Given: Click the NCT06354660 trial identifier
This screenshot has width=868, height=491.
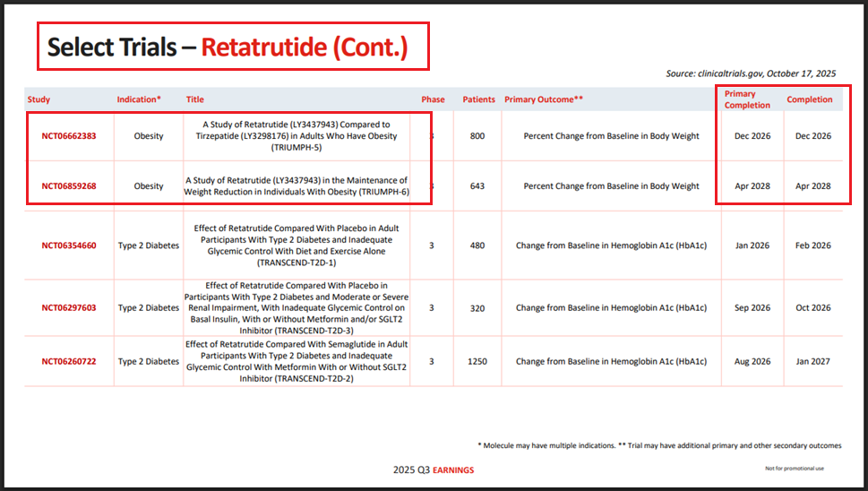Looking at the screenshot, I should tap(69, 245).
